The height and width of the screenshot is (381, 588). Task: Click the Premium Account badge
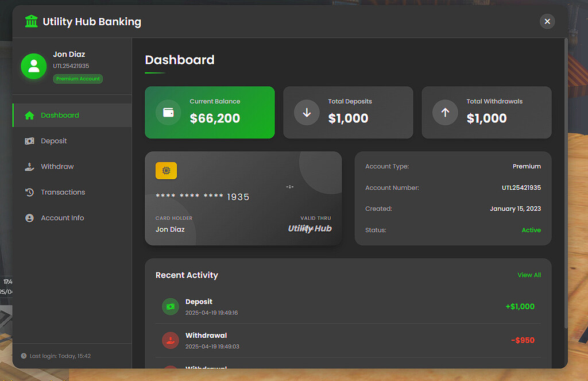(x=78, y=79)
